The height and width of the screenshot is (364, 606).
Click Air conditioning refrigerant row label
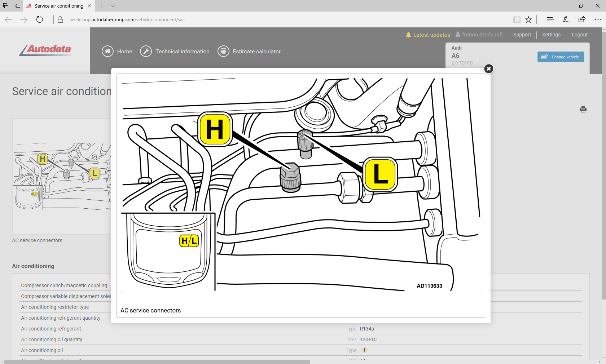51,329
